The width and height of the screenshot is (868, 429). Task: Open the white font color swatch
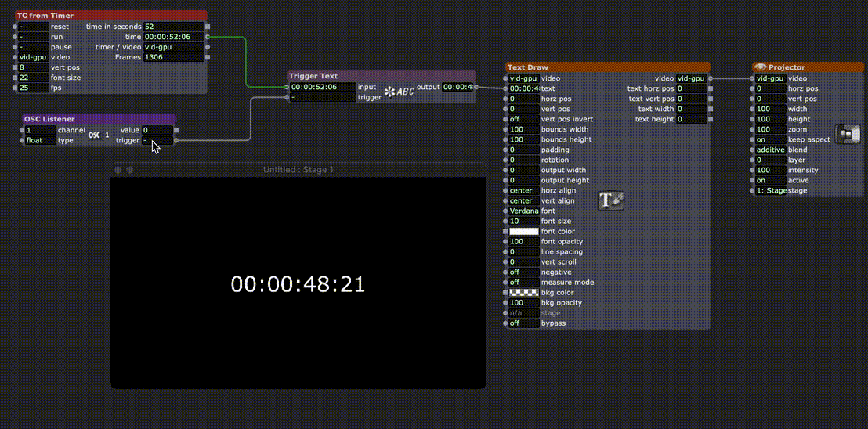click(523, 232)
